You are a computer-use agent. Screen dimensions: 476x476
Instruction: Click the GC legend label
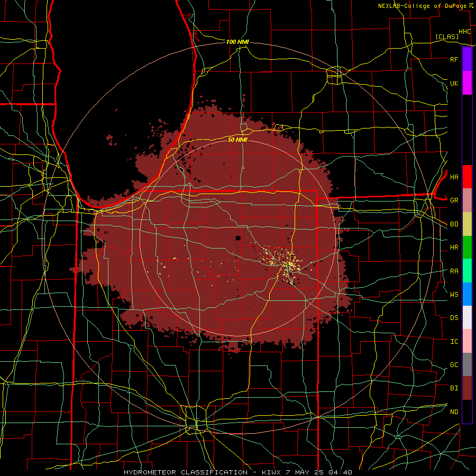(x=454, y=364)
